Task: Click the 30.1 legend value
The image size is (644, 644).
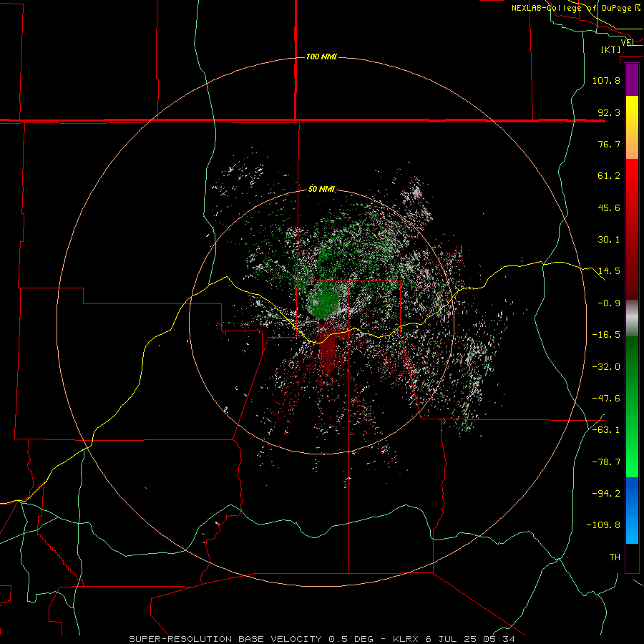Action: click(x=609, y=240)
